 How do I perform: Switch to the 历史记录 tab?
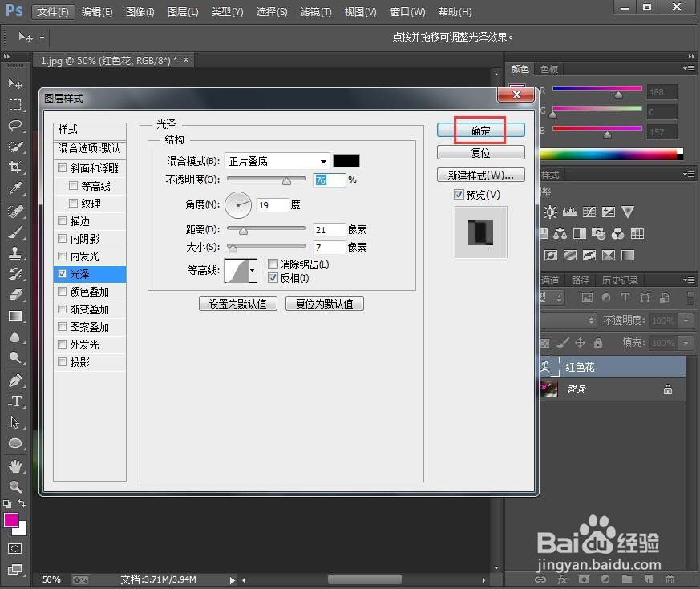coord(620,280)
